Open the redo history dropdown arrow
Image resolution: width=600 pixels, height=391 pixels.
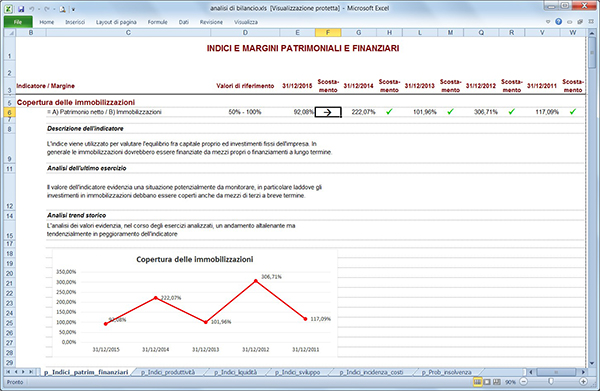(54, 9)
